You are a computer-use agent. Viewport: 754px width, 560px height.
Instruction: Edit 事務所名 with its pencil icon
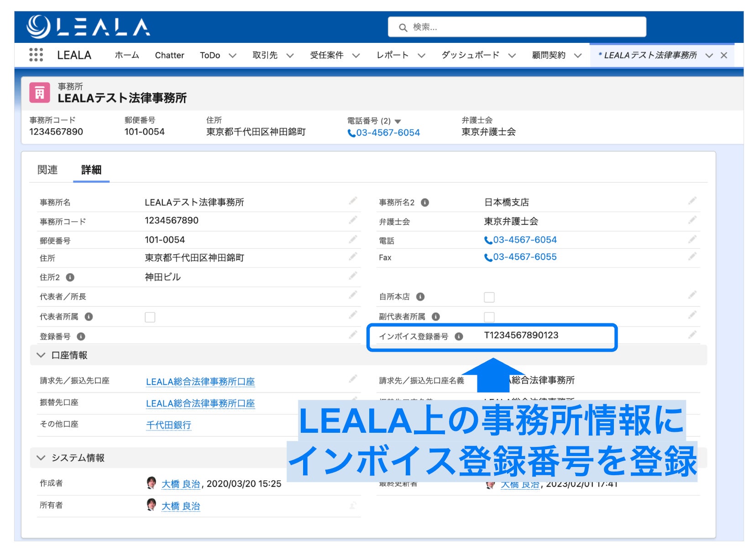[x=353, y=201]
